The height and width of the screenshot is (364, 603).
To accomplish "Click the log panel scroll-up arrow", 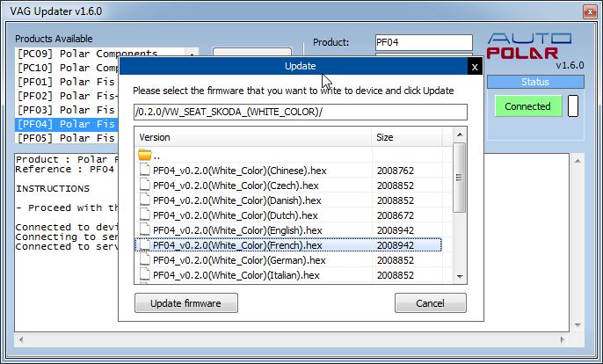I will pyautogui.click(x=578, y=161).
